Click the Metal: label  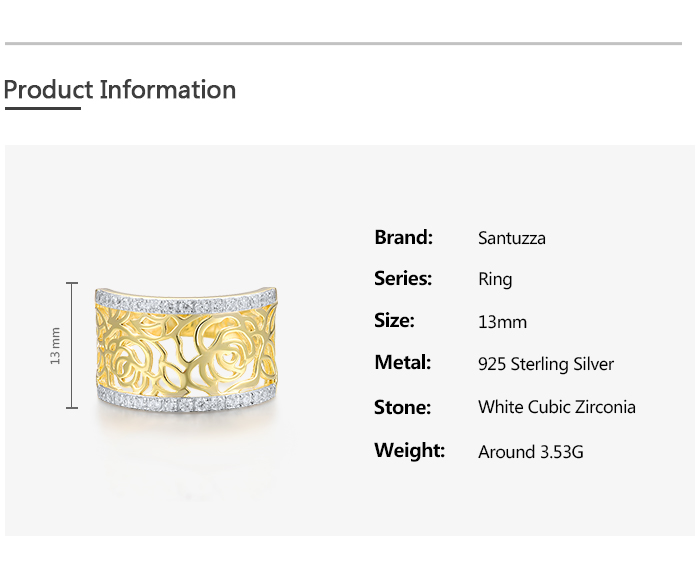coord(402,362)
